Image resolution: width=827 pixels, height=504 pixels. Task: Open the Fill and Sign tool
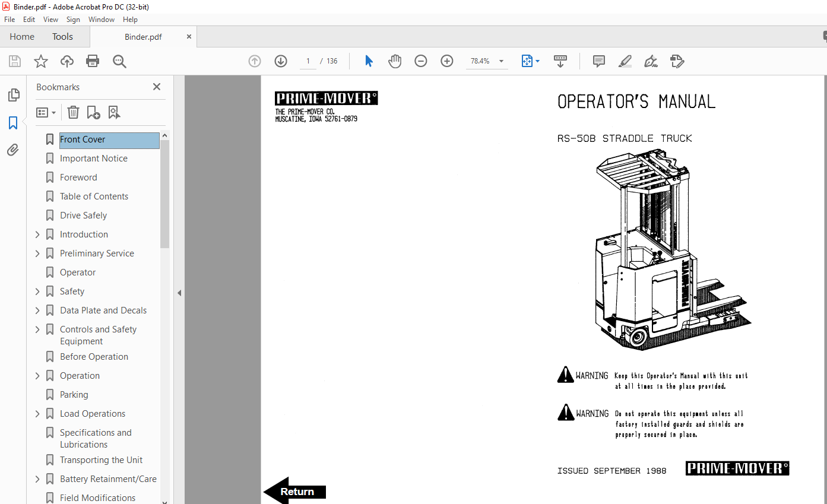651,61
